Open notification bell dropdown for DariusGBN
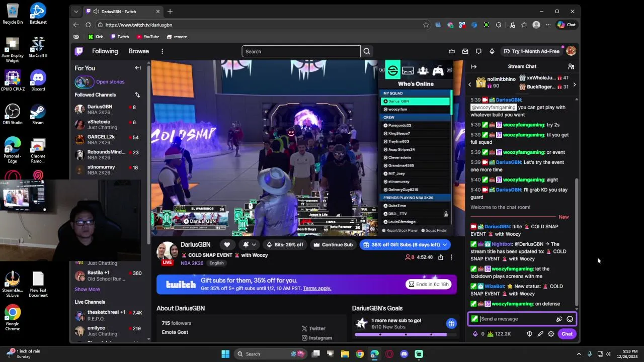 click(x=249, y=245)
